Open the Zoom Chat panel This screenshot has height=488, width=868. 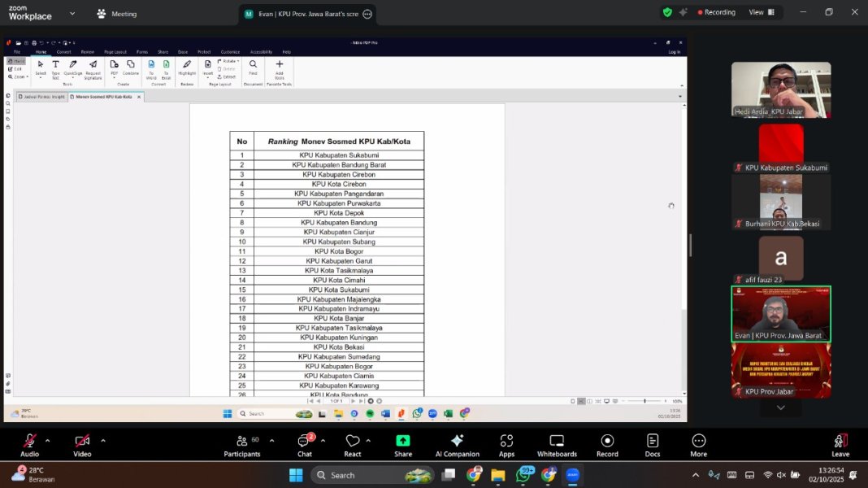coord(304,445)
